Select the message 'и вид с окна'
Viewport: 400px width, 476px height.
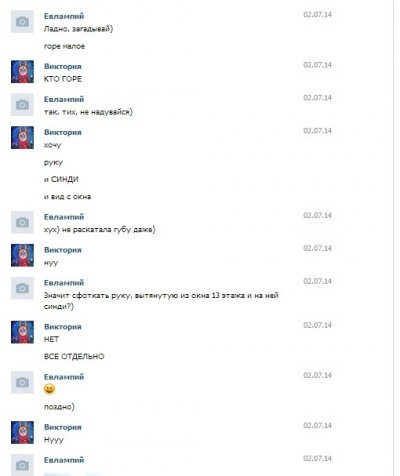67,197
